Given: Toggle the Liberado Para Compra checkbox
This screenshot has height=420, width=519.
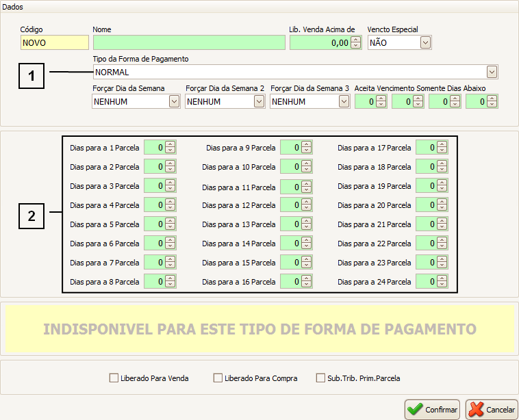Looking at the screenshot, I should coord(218,378).
